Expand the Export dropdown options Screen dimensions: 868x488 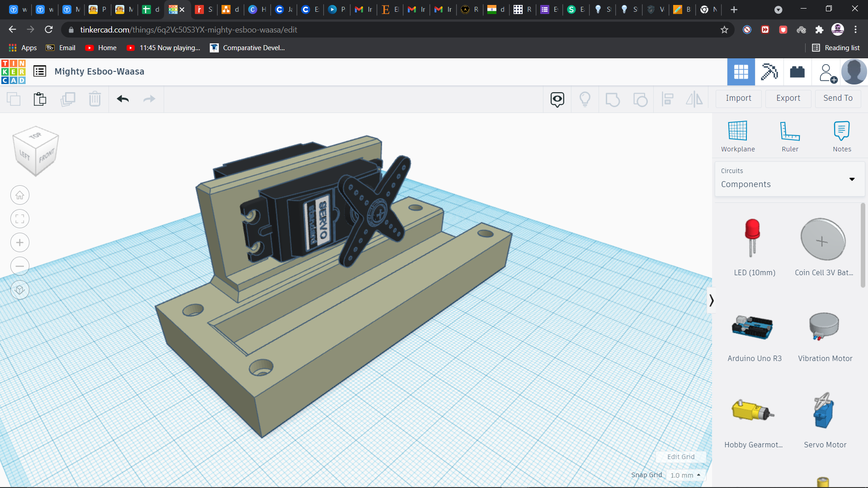point(788,98)
